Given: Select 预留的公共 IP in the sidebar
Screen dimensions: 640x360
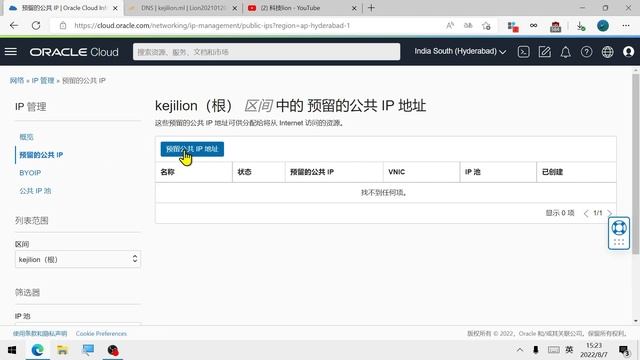Looking at the screenshot, I should (x=41, y=155).
